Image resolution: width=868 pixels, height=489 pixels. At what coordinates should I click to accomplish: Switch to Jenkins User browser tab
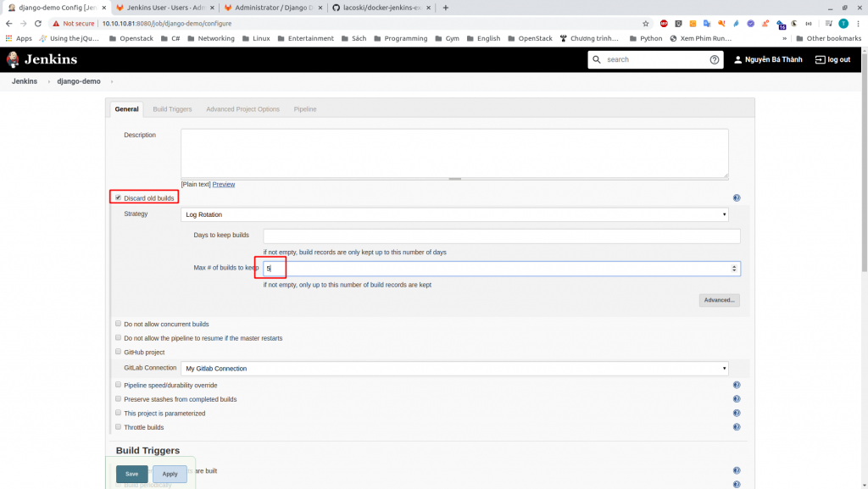pos(165,8)
